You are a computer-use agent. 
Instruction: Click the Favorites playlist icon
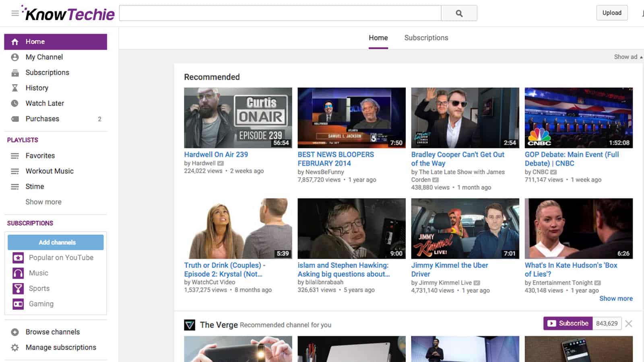pyautogui.click(x=15, y=156)
